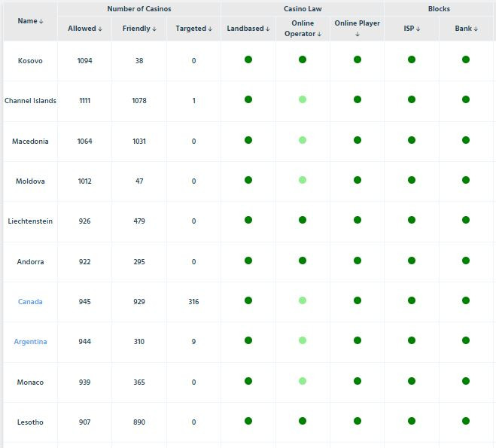Image resolution: width=496 pixels, height=448 pixels.
Task: Sort by ISP blocks column
Action: point(412,29)
